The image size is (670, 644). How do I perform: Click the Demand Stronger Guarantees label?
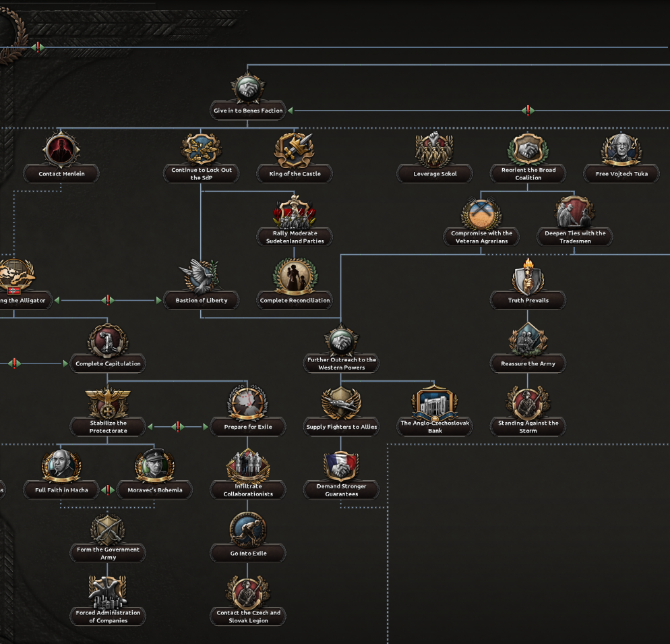341,490
